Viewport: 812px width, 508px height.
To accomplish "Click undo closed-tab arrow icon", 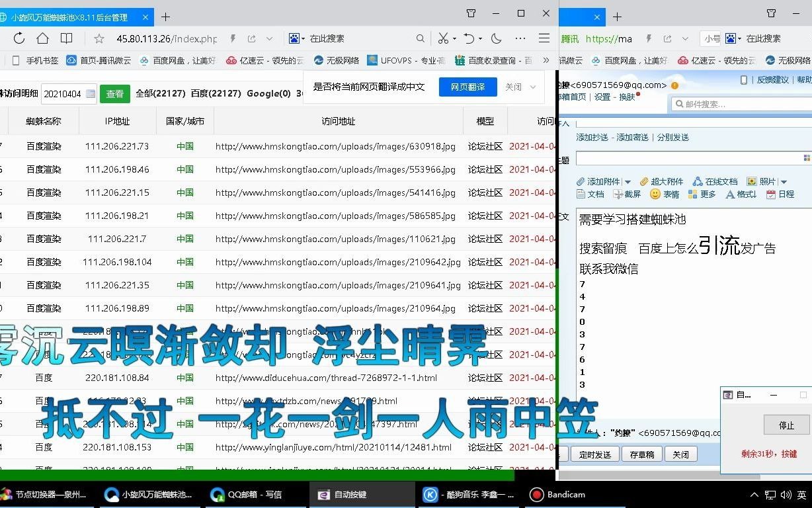I will click(469, 38).
